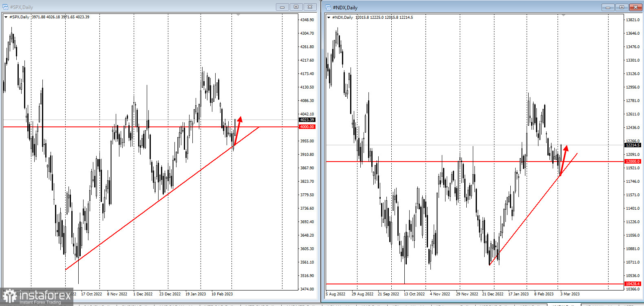
Task: Click the #NDX chart window icon
Action: [x=328, y=7]
